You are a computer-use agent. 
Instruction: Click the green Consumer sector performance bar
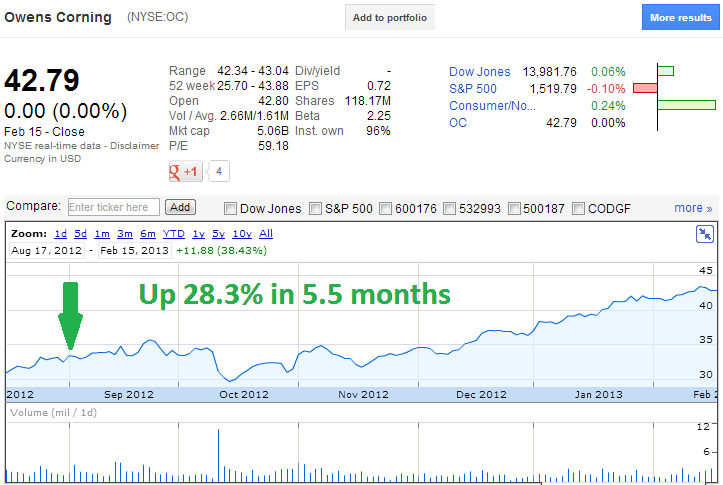pyautogui.click(x=687, y=105)
